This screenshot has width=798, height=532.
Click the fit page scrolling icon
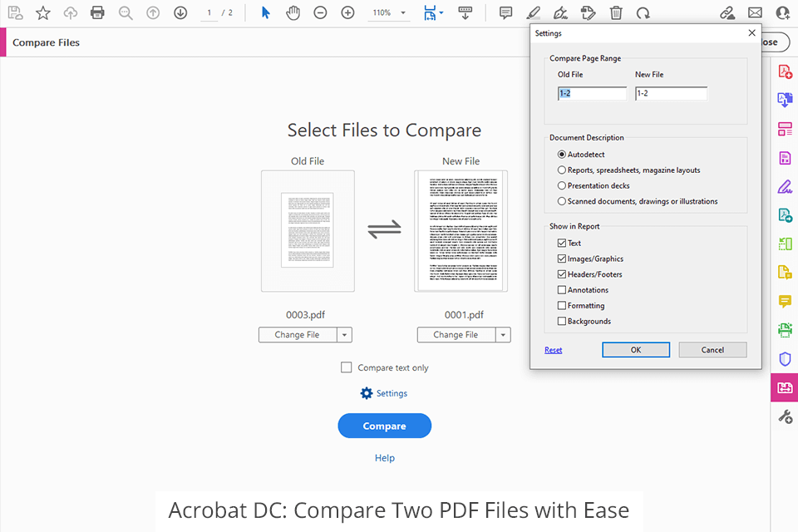pos(430,12)
